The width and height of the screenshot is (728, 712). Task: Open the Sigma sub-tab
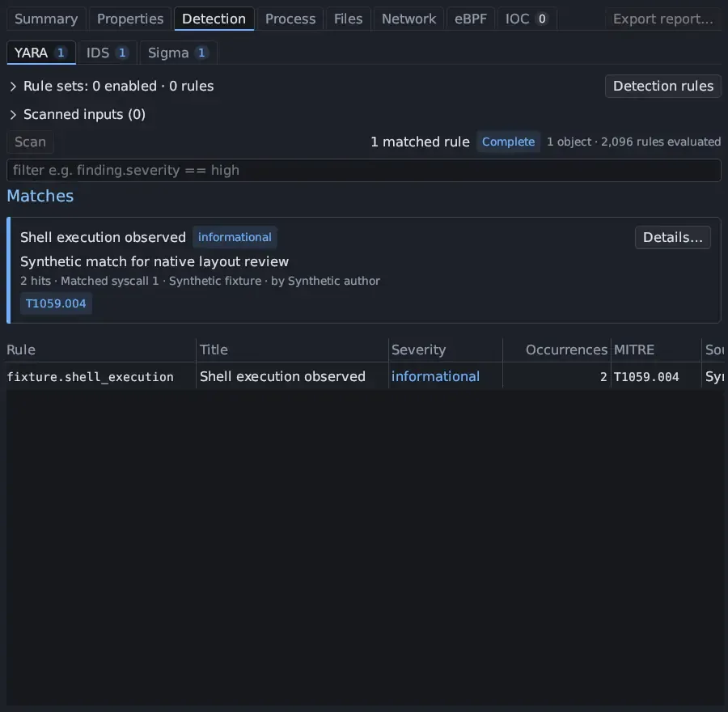[x=178, y=53]
